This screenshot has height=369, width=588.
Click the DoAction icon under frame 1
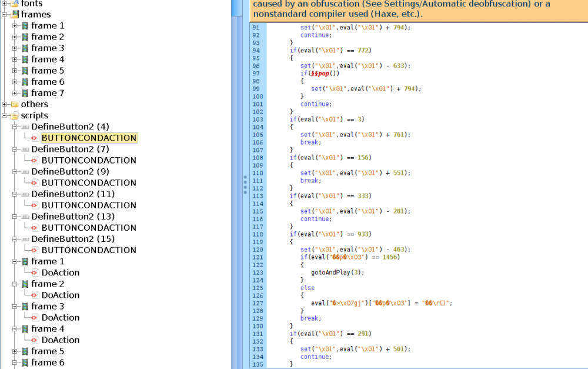36,272
